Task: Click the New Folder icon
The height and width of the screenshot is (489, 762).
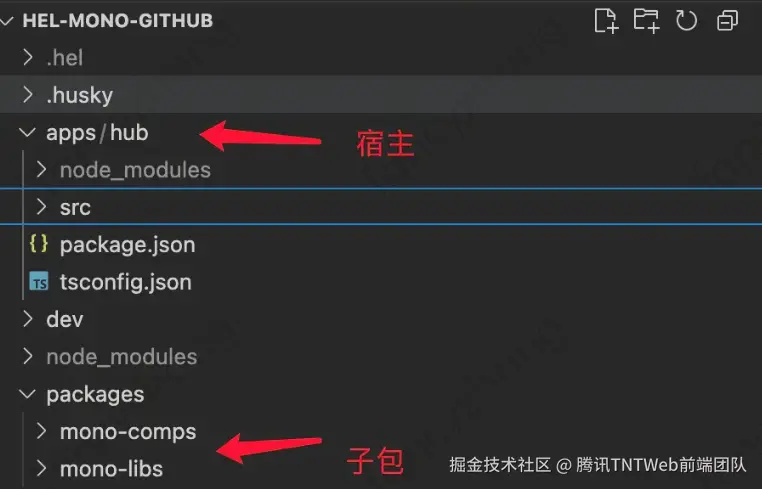Action: pos(646,21)
